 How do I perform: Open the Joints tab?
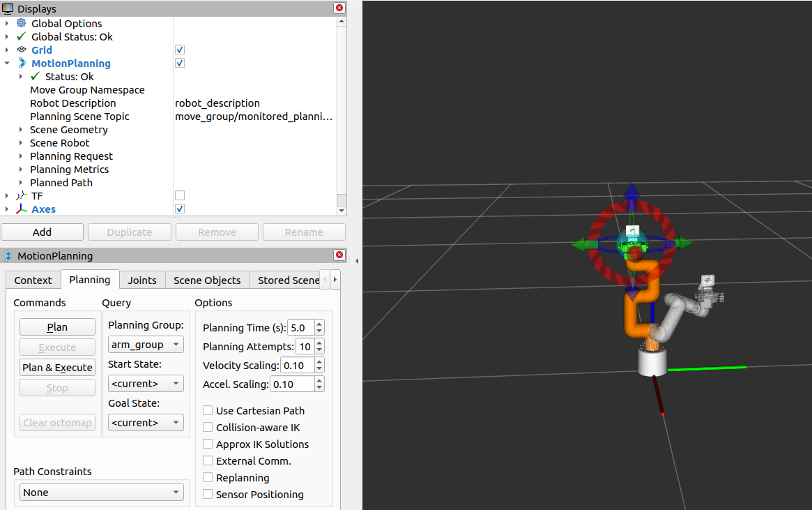[142, 280]
